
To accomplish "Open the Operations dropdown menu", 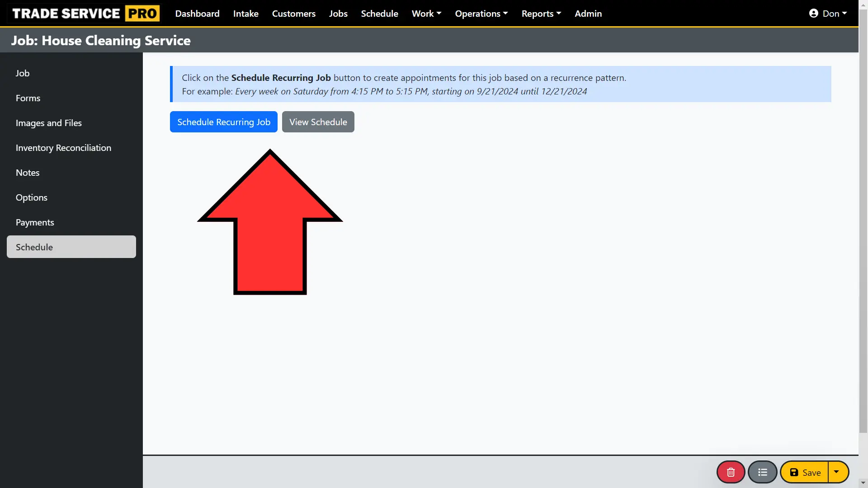I will (481, 13).
